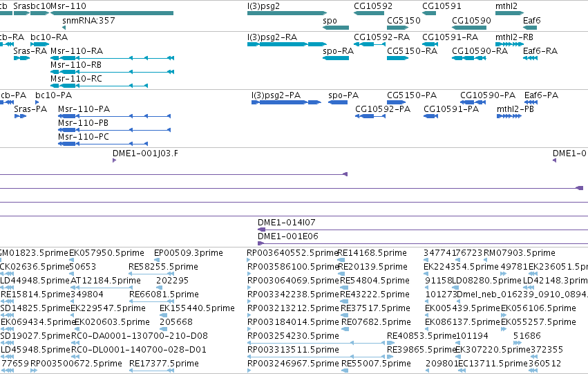Select the RE07682.5prime EST
588x374 pixels.
pos(345,329)
